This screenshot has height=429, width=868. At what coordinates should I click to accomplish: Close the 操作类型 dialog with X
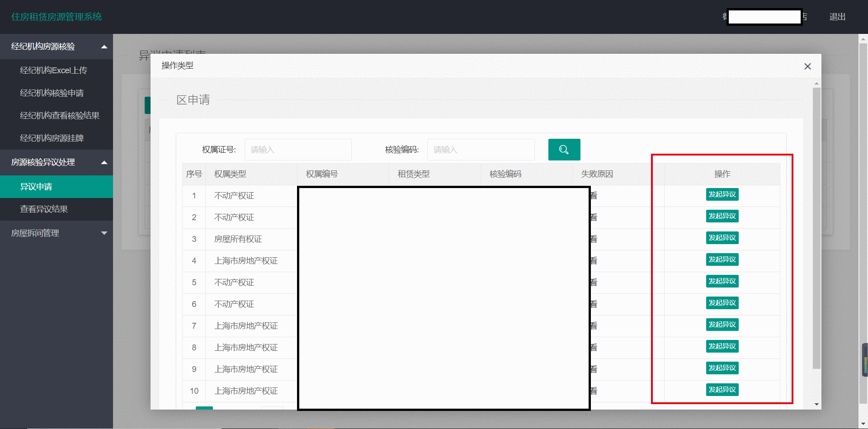807,66
